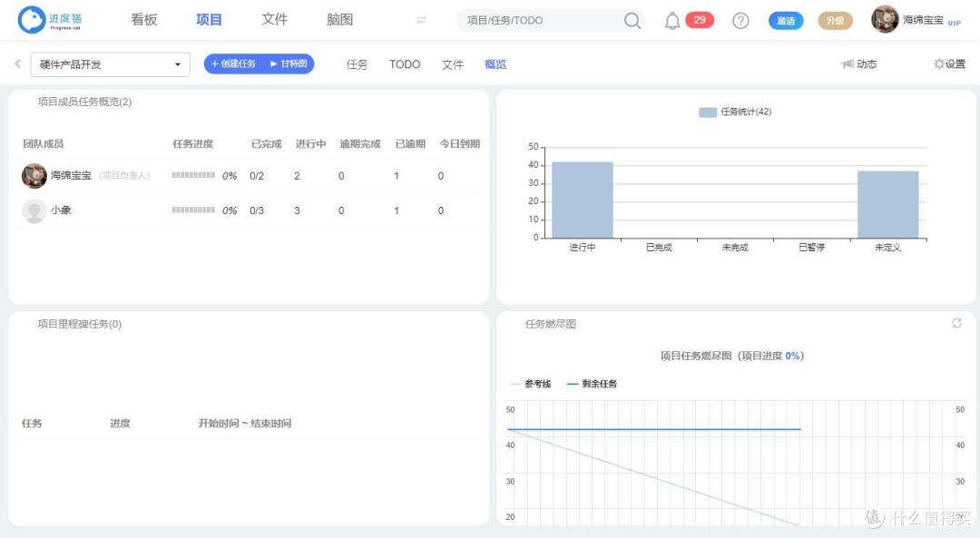Click the 小象 member name
Image resolution: width=980 pixels, height=538 pixels.
pyautogui.click(x=62, y=210)
